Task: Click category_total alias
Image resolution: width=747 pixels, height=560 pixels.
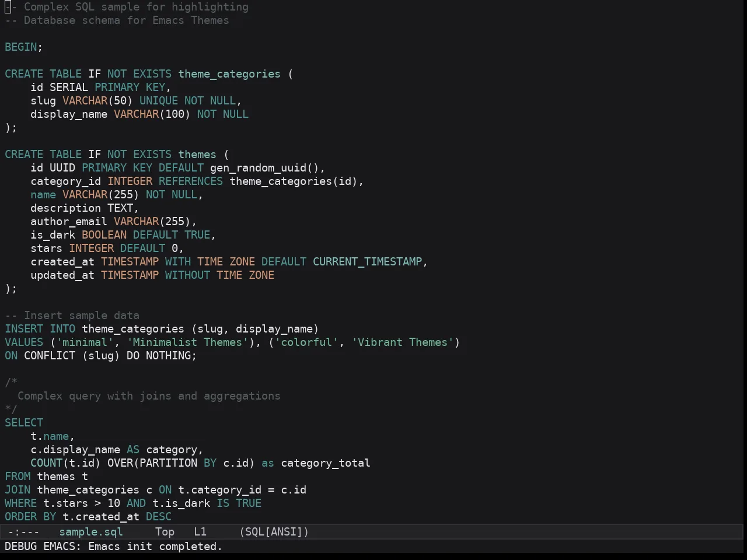Action: click(326, 463)
